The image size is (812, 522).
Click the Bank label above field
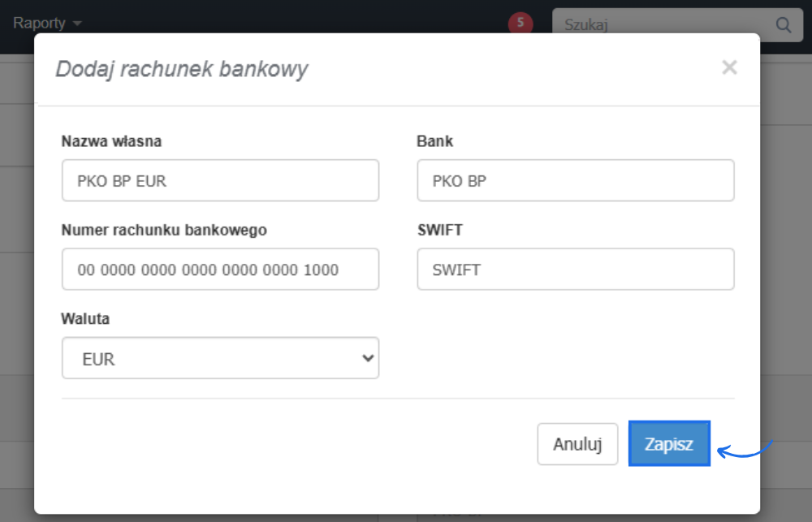pos(434,141)
